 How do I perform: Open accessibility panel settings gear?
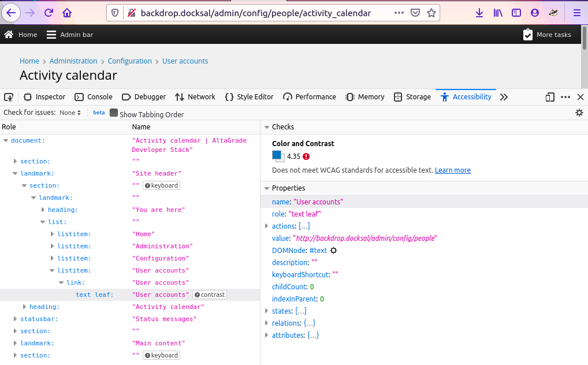point(579,113)
